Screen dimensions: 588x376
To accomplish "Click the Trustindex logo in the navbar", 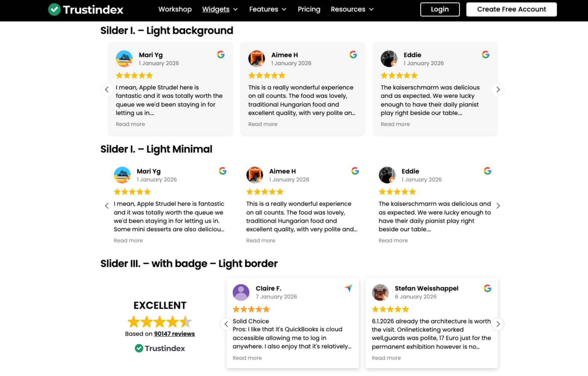I will click(85, 10).
